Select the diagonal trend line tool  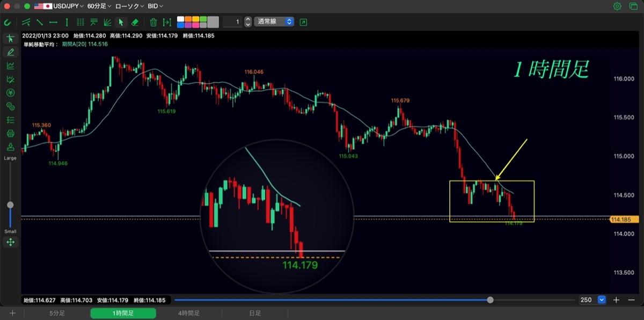pos(40,22)
